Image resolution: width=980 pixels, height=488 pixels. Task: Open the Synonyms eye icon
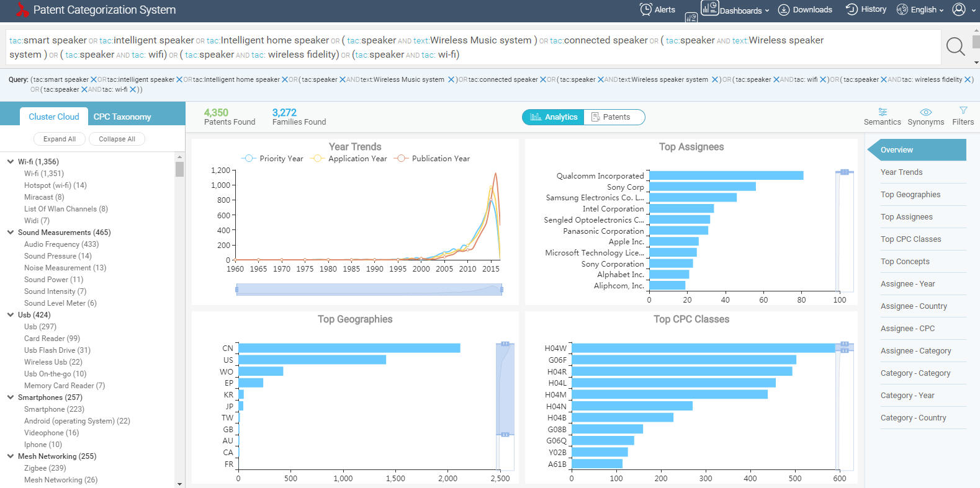point(925,112)
